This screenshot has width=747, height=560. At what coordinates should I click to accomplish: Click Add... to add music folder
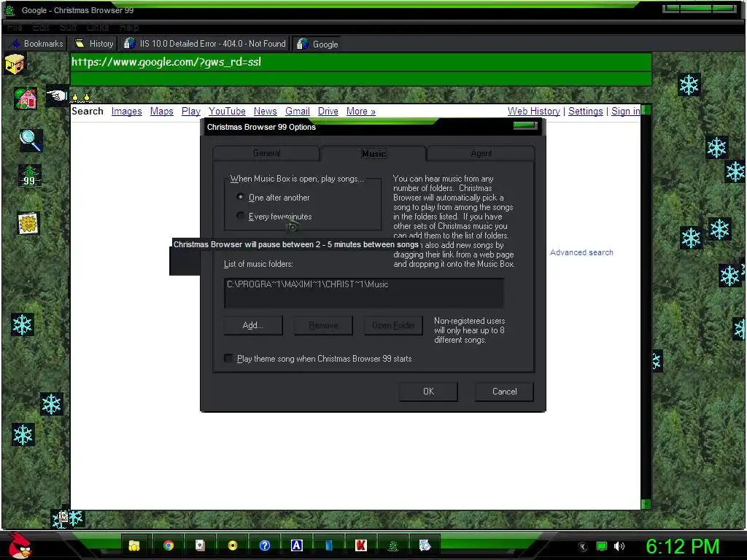(x=253, y=325)
